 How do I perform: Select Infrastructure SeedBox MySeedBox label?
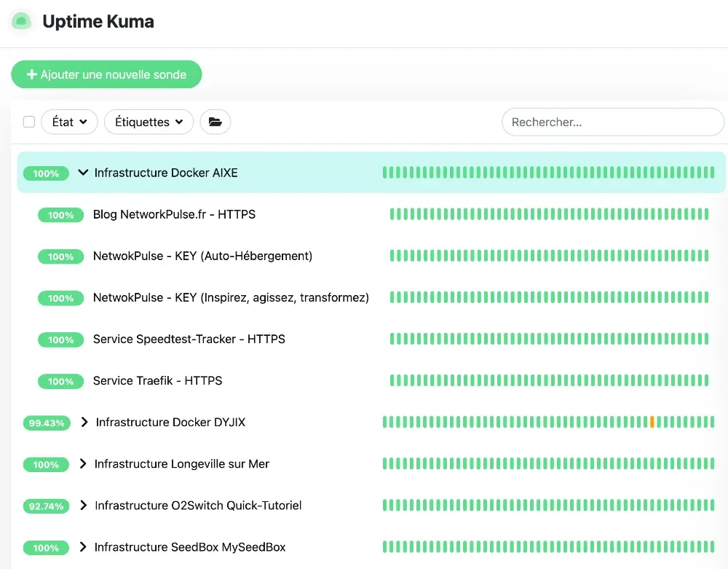(190, 546)
